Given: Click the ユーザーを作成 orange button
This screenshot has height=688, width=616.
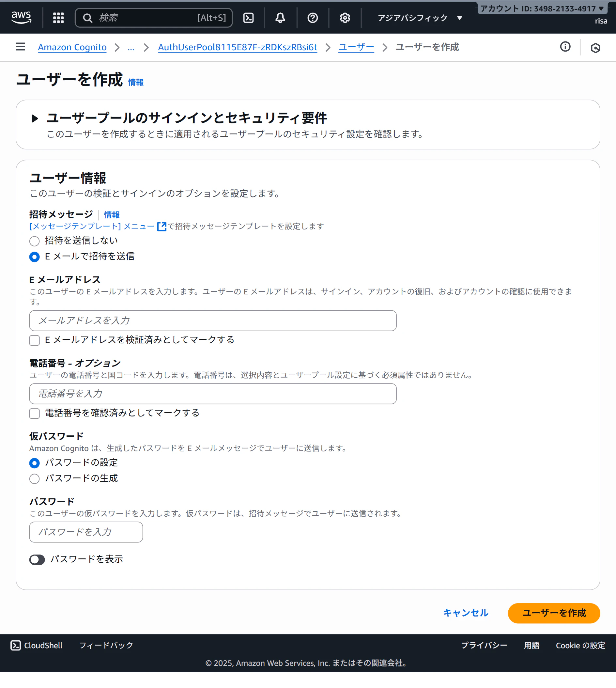Looking at the screenshot, I should (x=554, y=613).
